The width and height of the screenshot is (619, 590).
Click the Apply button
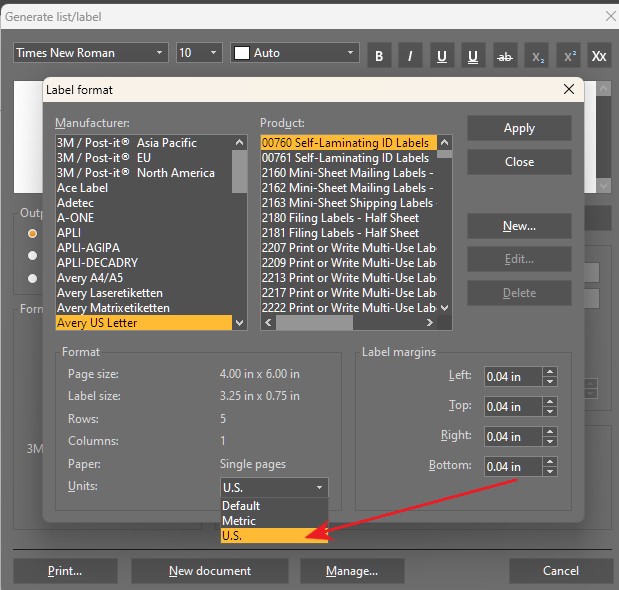click(519, 128)
